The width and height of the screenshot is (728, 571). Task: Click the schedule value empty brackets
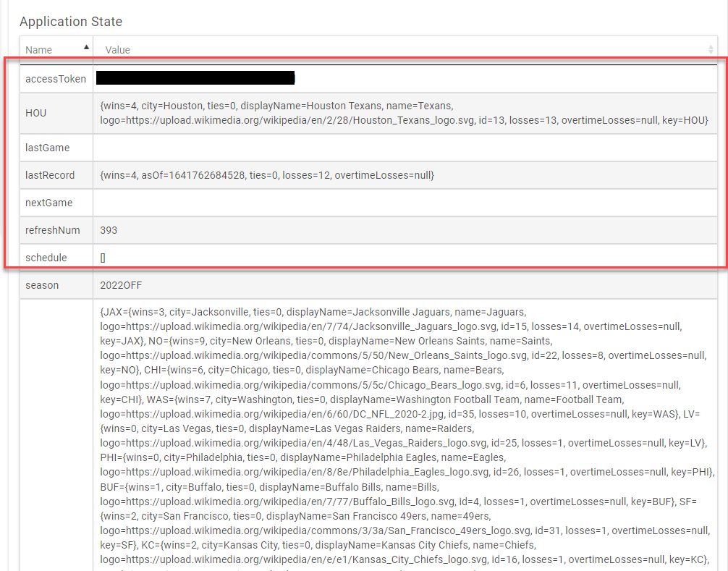(x=103, y=258)
